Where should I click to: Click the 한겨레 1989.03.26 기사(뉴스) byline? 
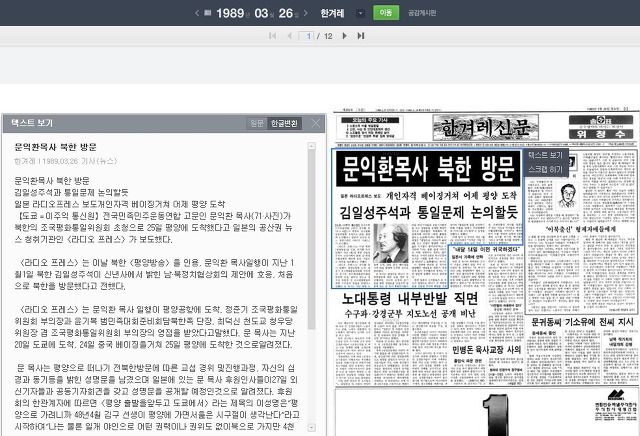coord(66,161)
